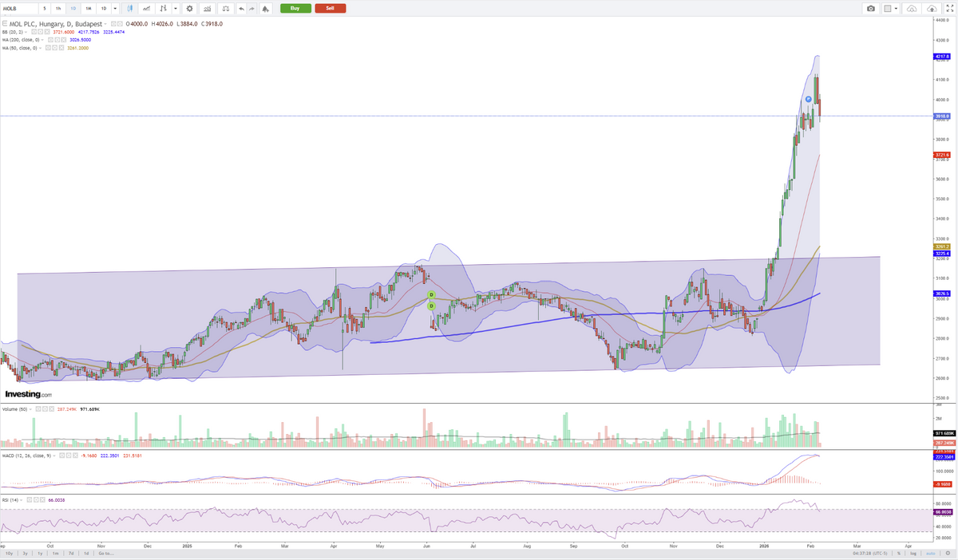Image resolution: width=958 pixels, height=560 pixels.
Task: Click the MOLB symbol input field
Action: pyautogui.click(x=18, y=8)
